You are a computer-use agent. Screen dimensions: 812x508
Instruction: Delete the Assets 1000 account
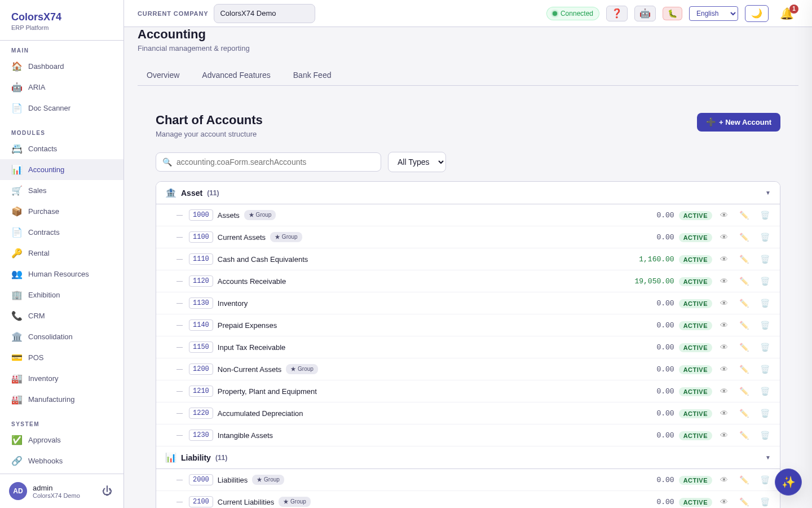(x=765, y=215)
